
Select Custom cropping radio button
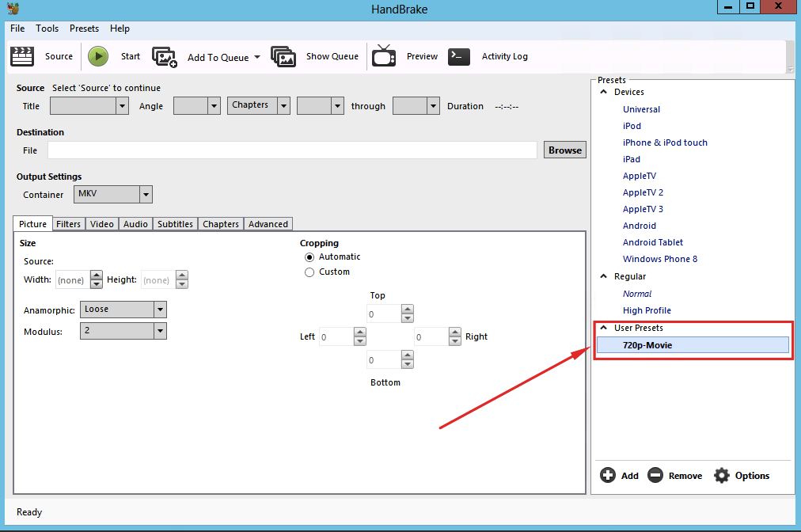(309, 272)
